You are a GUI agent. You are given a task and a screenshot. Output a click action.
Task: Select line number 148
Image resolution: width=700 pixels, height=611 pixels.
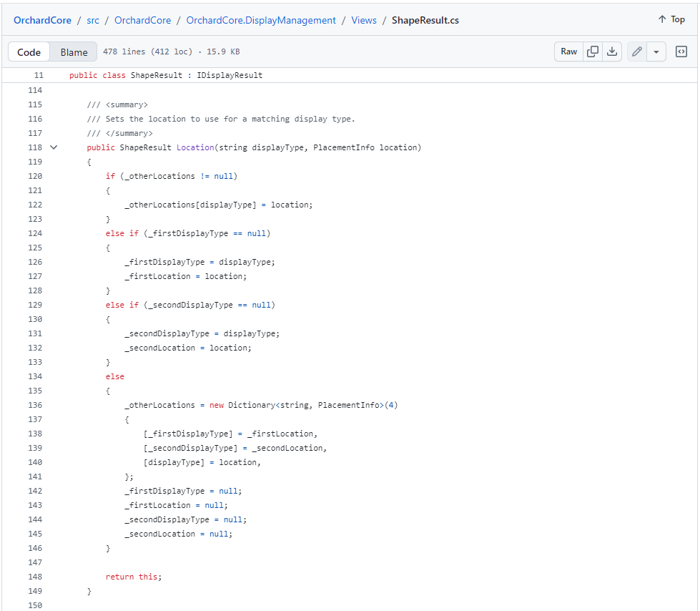click(x=35, y=577)
